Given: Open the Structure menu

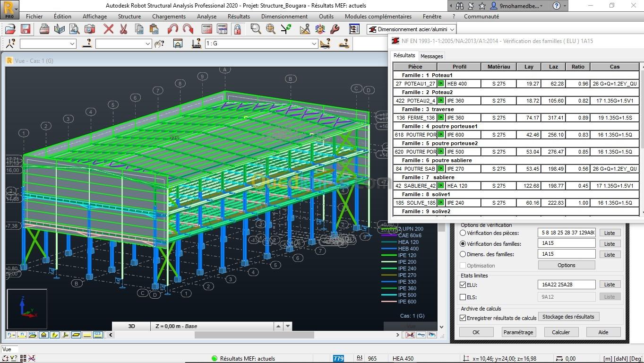Looking at the screenshot, I should tap(129, 16).
